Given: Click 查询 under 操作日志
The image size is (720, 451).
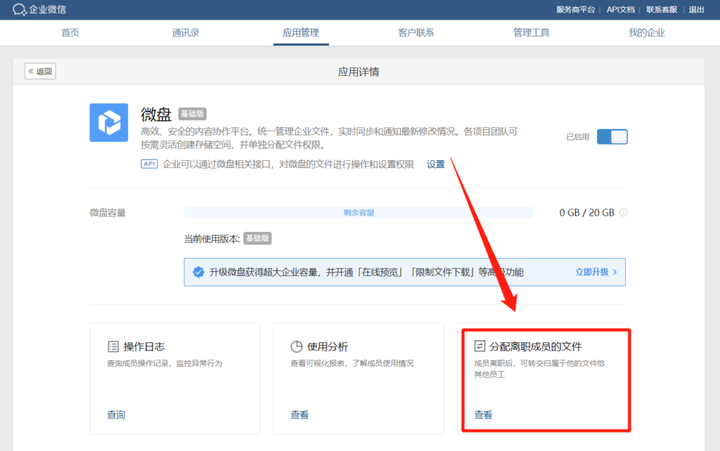Looking at the screenshot, I should click(116, 415).
